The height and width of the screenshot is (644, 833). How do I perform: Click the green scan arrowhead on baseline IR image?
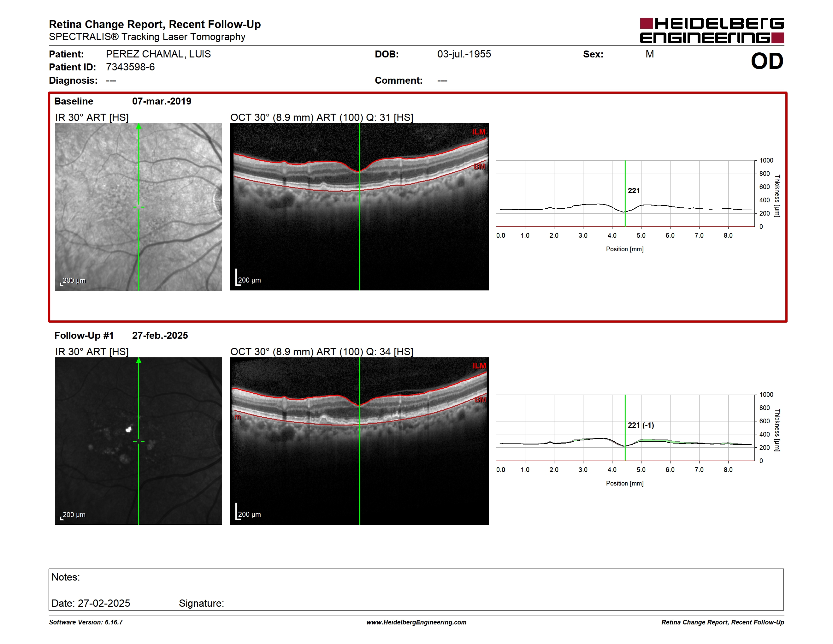(x=139, y=126)
